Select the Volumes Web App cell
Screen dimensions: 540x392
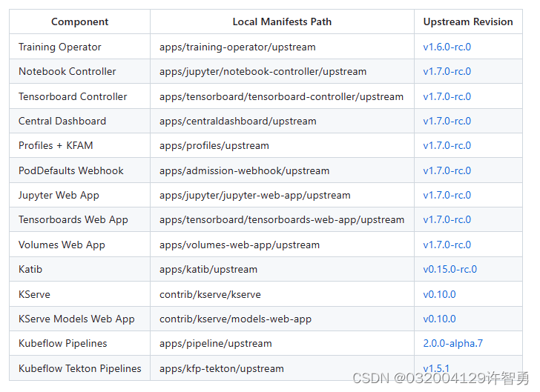click(79, 244)
